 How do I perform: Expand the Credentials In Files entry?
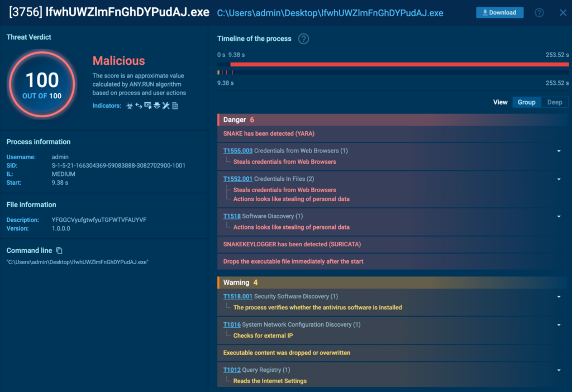[x=559, y=179]
